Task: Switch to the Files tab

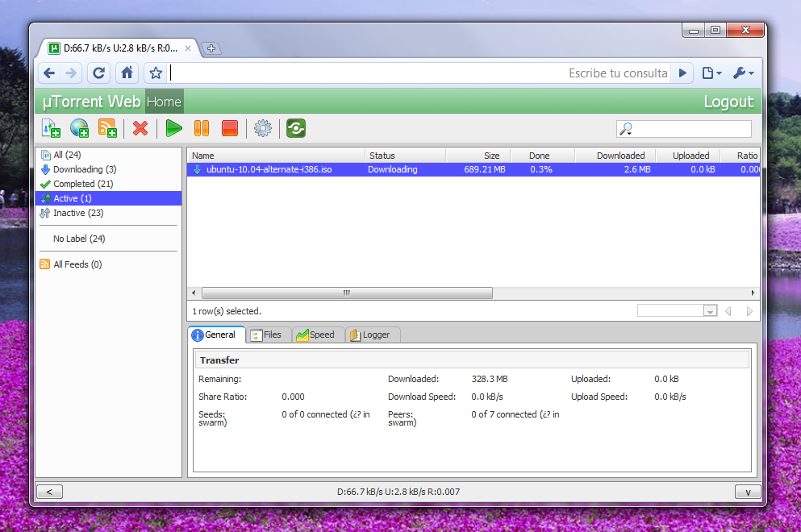Action: 269,335
